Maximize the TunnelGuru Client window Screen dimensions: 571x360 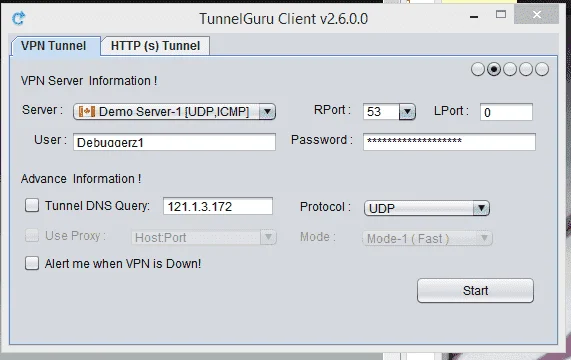501,15
